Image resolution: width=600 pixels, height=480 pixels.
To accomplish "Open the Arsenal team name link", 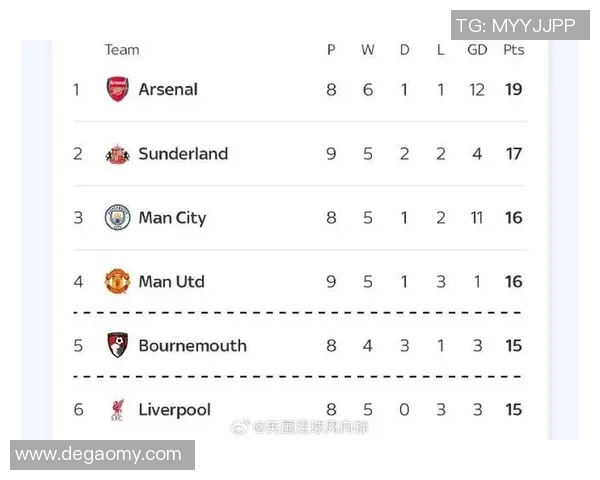I will (x=168, y=89).
